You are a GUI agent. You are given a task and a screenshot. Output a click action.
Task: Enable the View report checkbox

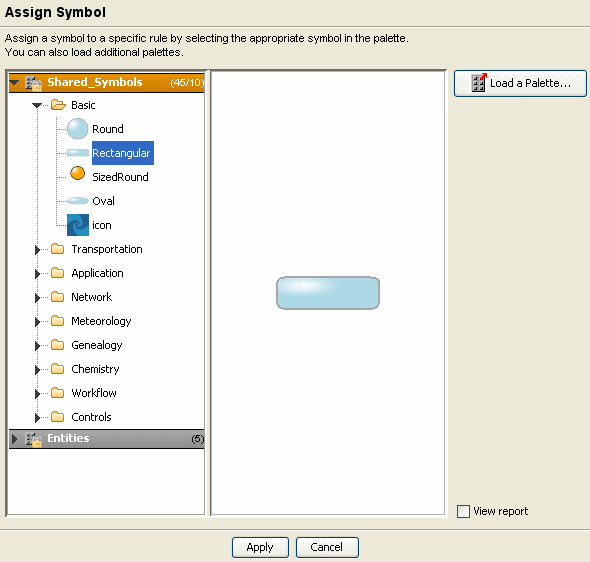[x=463, y=511]
